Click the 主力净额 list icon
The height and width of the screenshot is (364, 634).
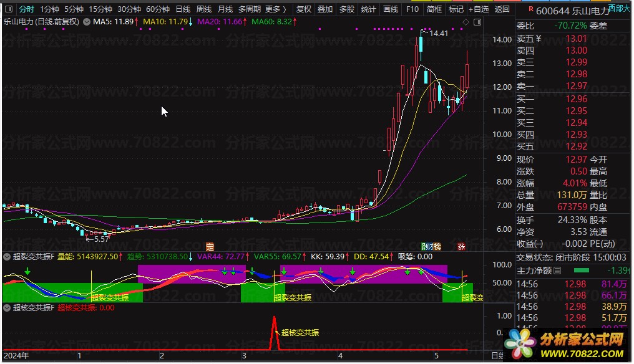pos(558,271)
